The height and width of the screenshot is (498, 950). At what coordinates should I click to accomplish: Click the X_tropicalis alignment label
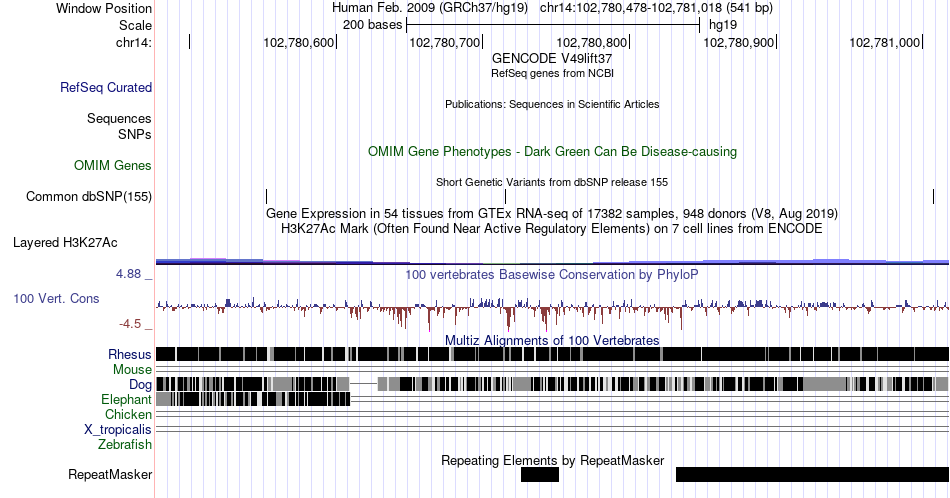click(118, 430)
